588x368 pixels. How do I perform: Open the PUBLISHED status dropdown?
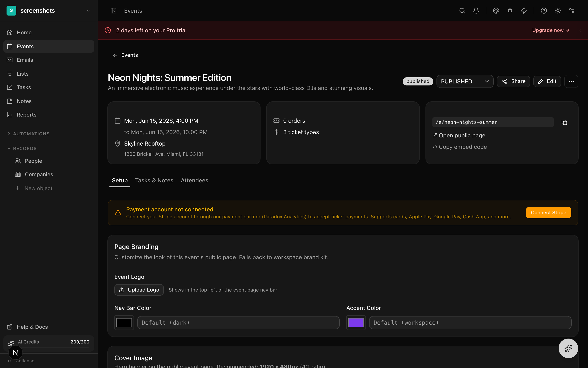pos(465,81)
